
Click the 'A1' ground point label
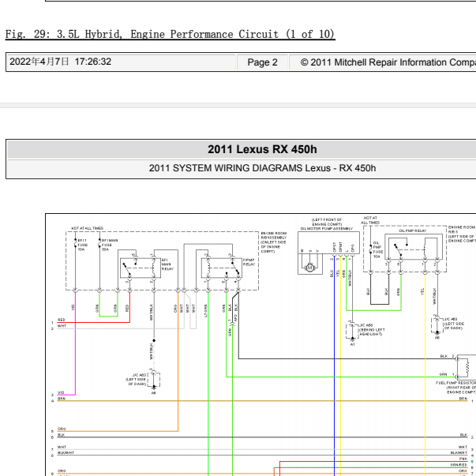click(352, 344)
